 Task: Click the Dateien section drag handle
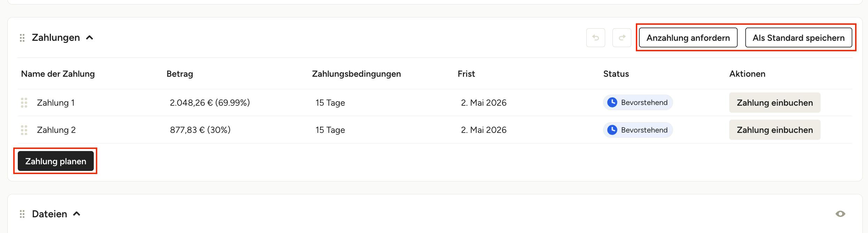point(22,214)
